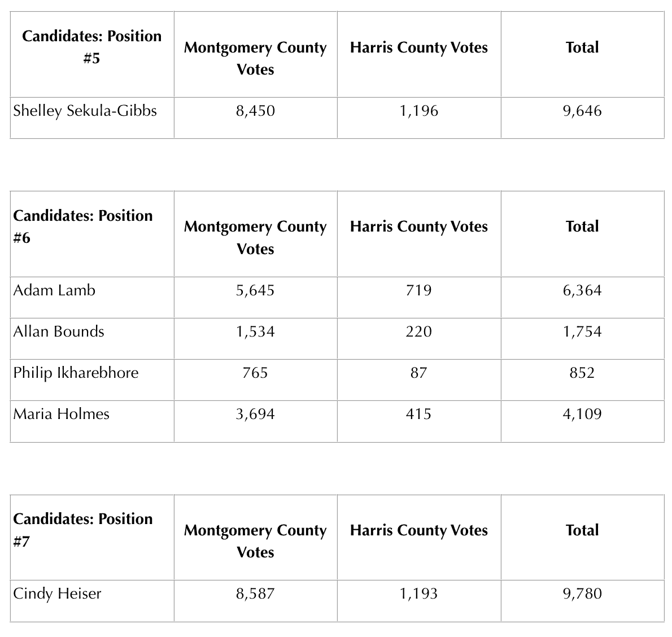
Task: Select the Philip Ikharebhore candidate cell
Action: (x=76, y=373)
